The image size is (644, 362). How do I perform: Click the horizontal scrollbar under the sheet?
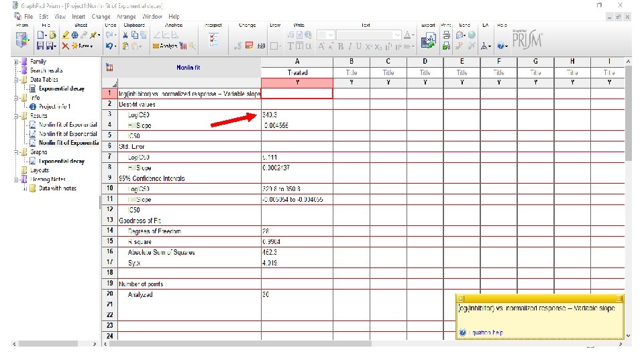[x=240, y=344]
